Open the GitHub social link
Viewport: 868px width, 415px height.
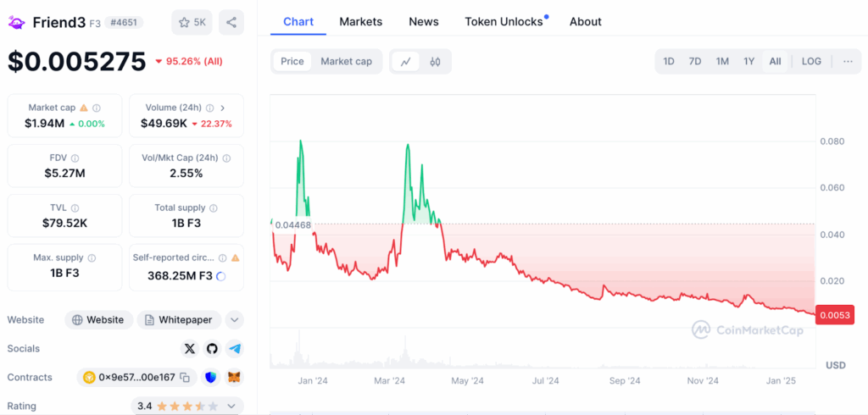(x=212, y=348)
